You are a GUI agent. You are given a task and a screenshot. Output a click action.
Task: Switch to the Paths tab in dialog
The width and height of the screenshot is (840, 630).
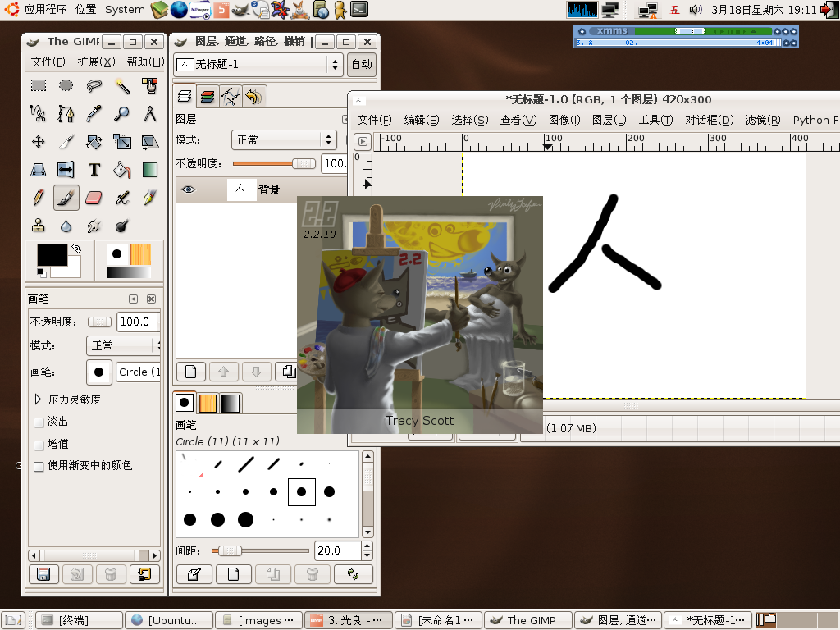click(231, 97)
